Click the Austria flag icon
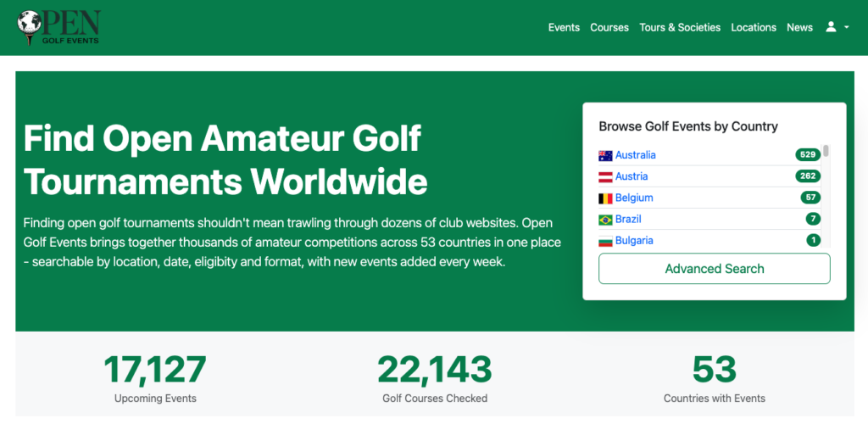The height and width of the screenshot is (424, 868). 605,177
